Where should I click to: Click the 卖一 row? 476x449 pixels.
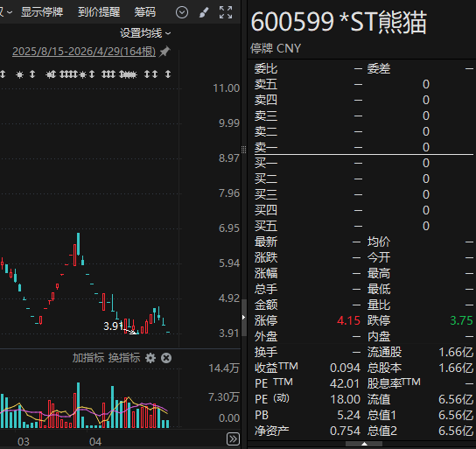(x=364, y=147)
